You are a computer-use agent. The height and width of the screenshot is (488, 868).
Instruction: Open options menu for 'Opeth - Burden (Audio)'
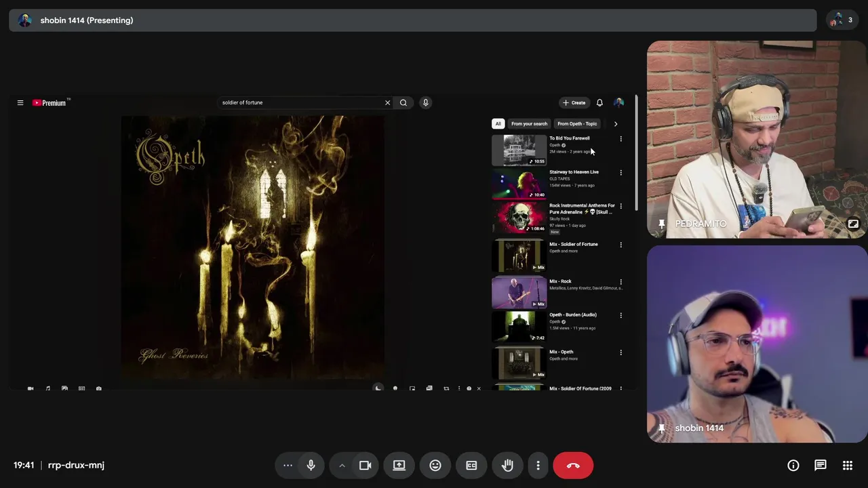(620, 315)
